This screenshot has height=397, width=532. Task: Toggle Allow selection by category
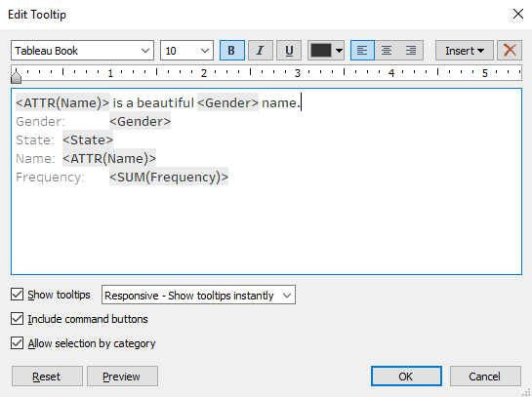pos(17,343)
